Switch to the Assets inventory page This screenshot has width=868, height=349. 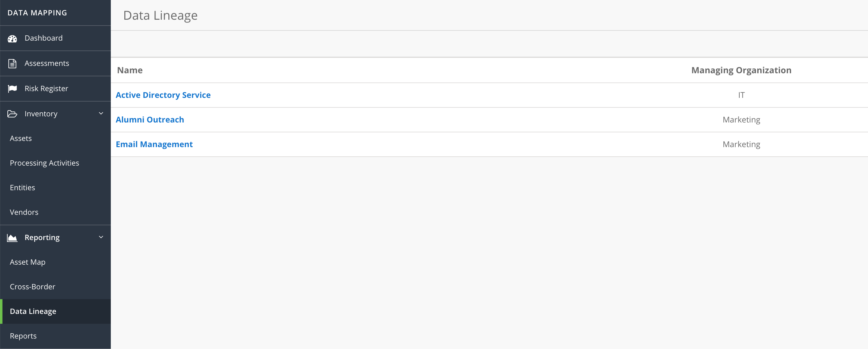coord(21,138)
